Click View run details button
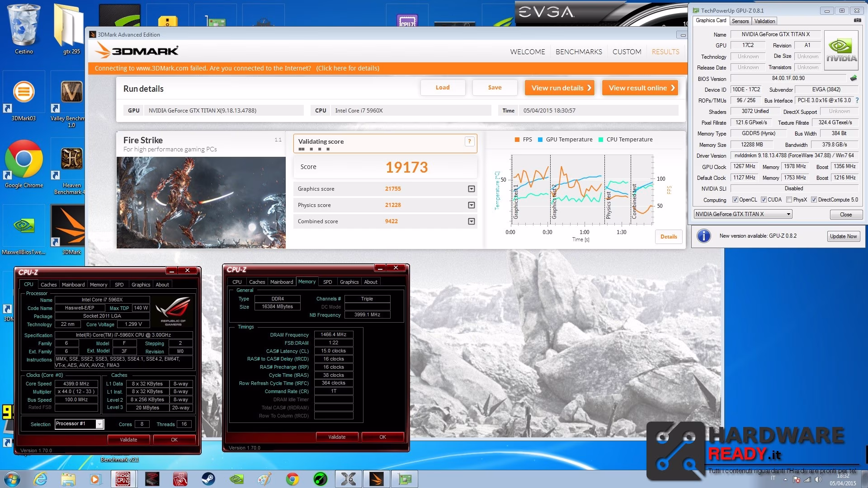The height and width of the screenshot is (488, 868). (x=560, y=88)
